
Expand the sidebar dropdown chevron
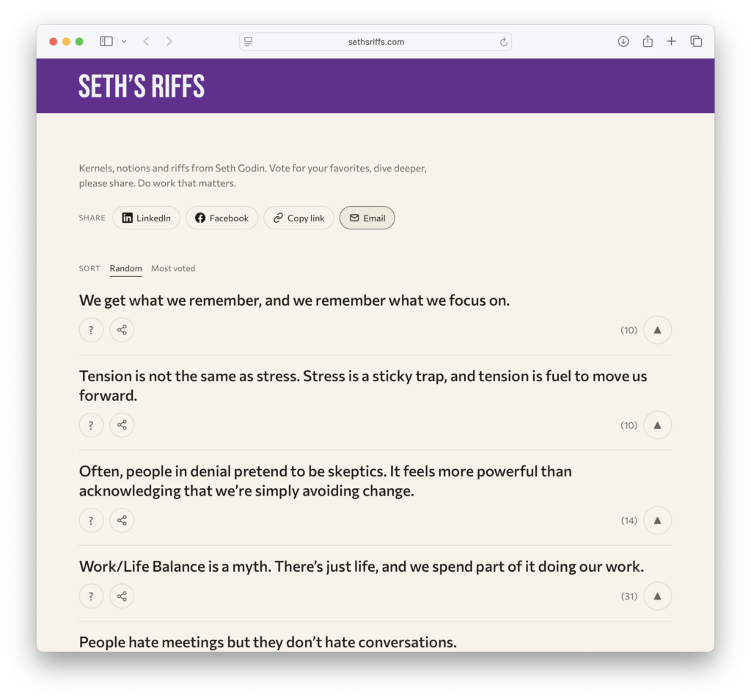[124, 42]
